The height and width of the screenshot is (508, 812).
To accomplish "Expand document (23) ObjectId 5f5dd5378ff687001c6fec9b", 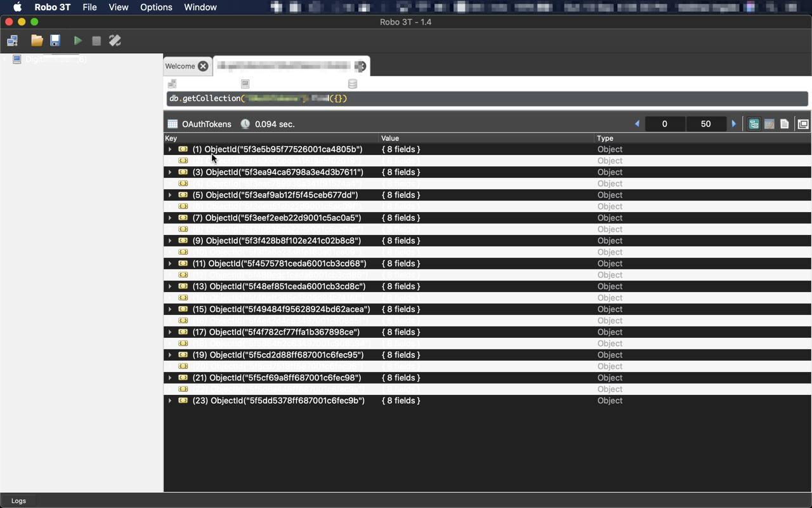I will tap(170, 401).
